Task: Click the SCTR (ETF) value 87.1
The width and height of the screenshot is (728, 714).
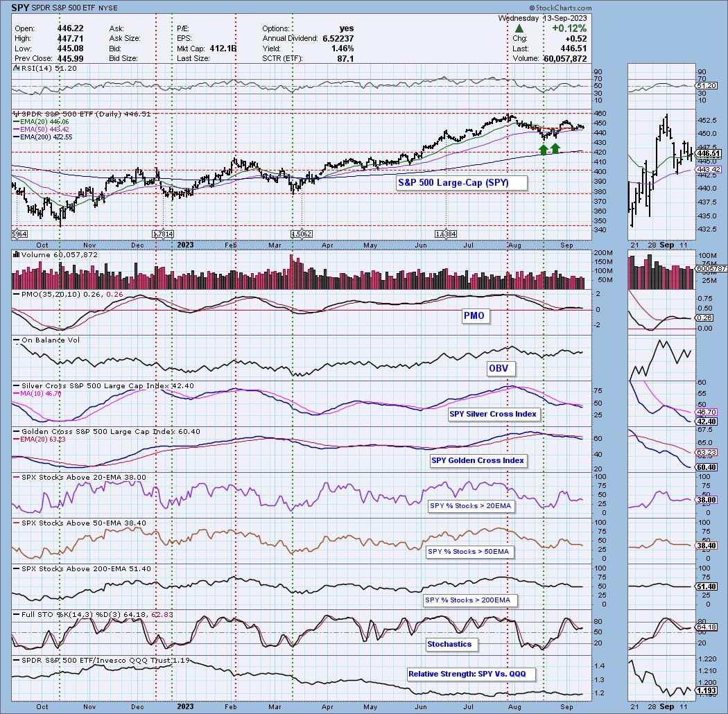Action: coord(345,59)
